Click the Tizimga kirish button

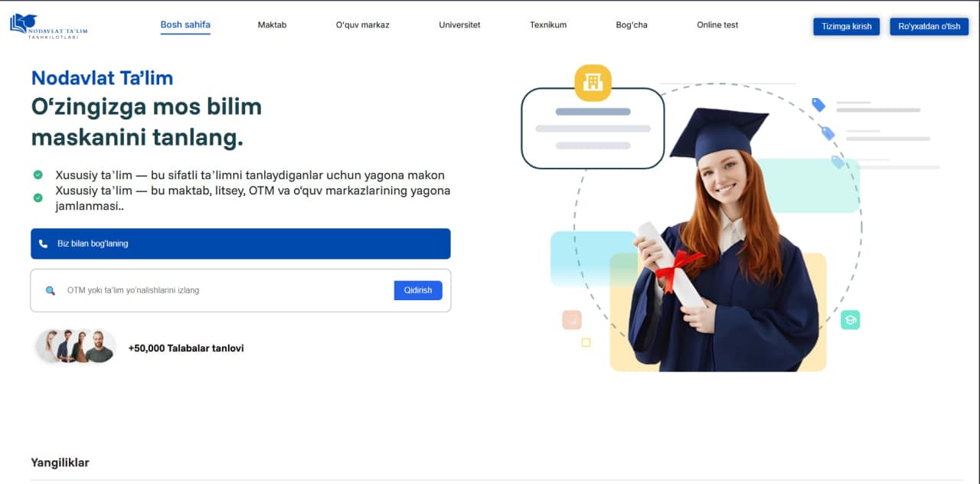[847, 27]
